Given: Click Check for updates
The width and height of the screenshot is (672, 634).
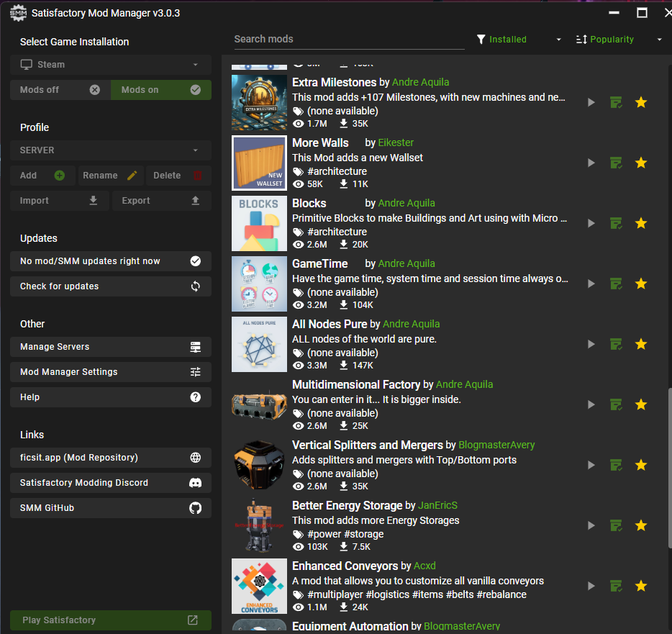Looking at the screenshot, I should 111,286.
